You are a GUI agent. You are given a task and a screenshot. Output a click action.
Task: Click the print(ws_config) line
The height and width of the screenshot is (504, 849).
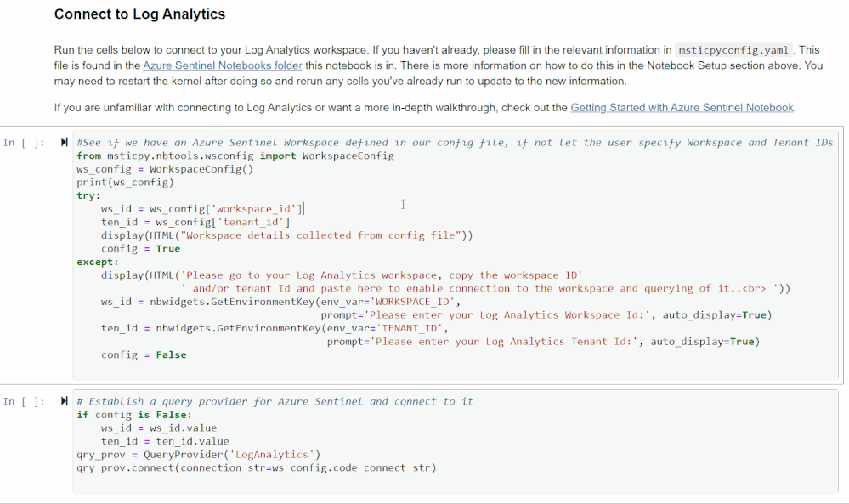(125, 183)
